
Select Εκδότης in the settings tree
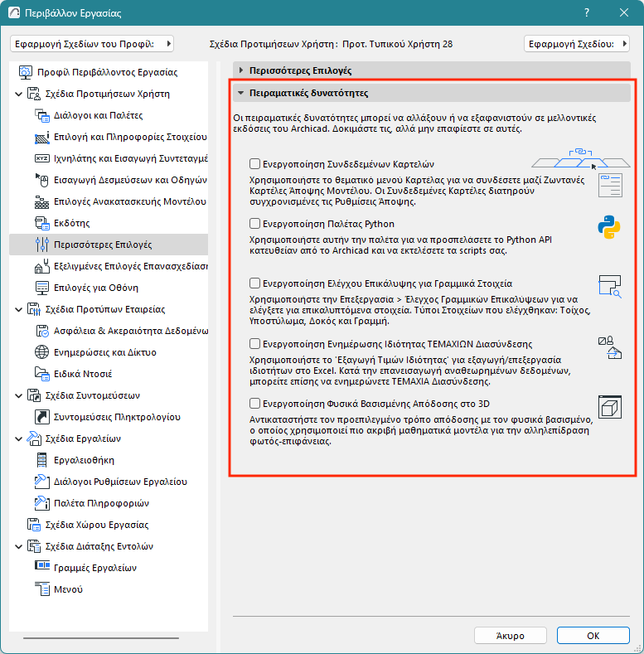click(71, 223)
